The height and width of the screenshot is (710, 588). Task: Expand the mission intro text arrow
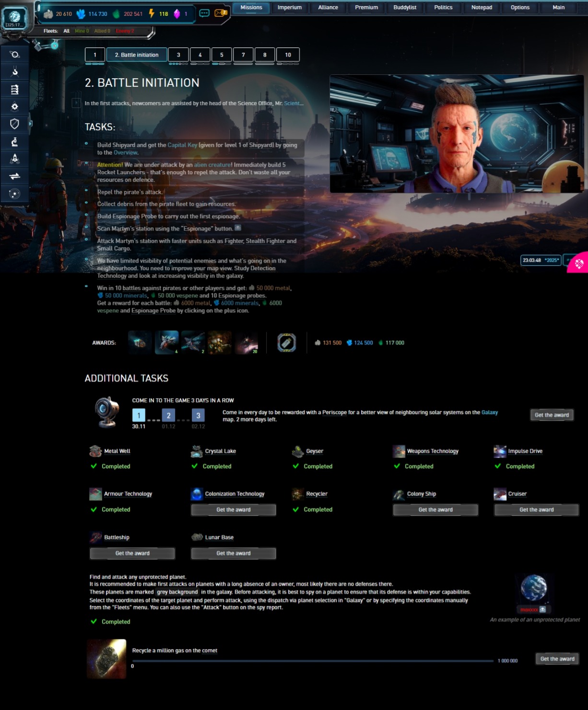point(76,103)
